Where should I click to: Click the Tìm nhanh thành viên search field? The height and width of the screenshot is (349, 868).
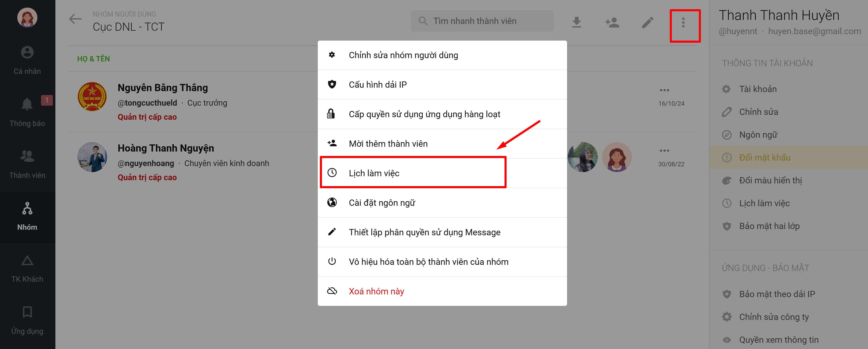coord(482,21)
